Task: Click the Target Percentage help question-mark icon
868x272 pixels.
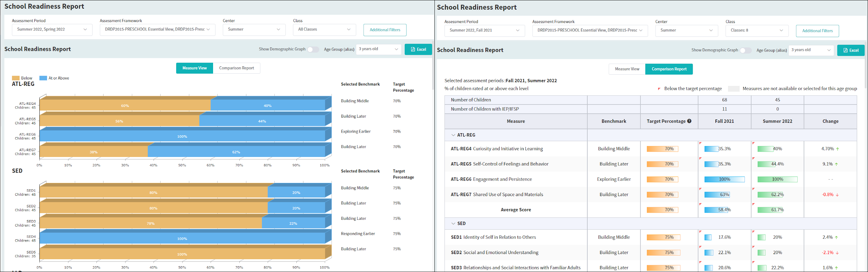Action: pyautogui.click(x=689, y=121)
